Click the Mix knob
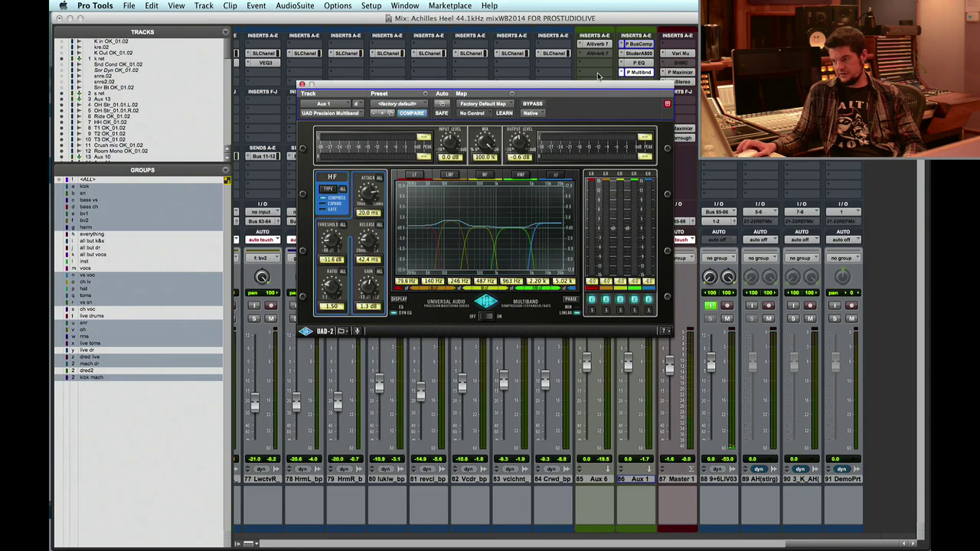Viewport: 980px width, 551px height. pyautogui.click(x=485, y=142)
